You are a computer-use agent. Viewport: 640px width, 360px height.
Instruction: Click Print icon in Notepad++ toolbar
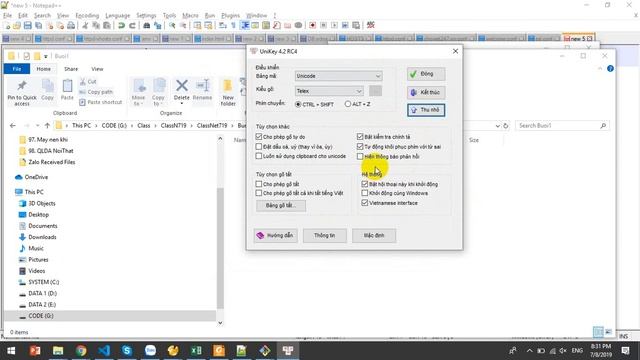click(71, 25)
